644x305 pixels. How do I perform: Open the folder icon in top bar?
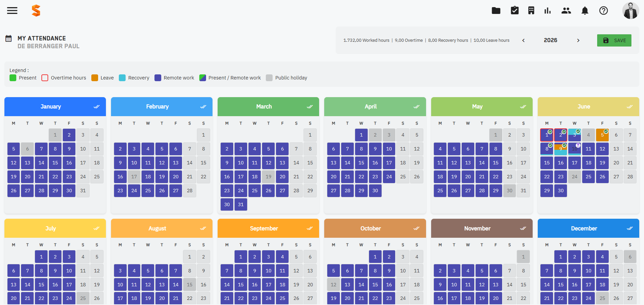coord(496,11)
